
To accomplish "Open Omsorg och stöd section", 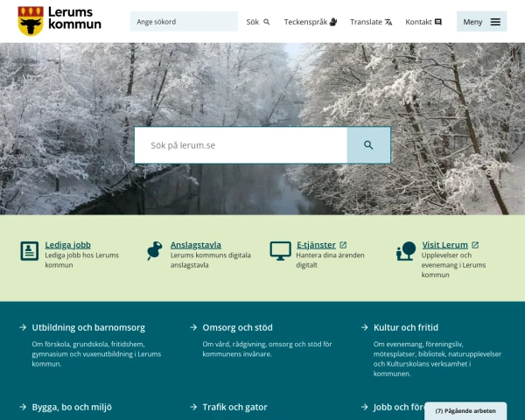I will point(237,327).
